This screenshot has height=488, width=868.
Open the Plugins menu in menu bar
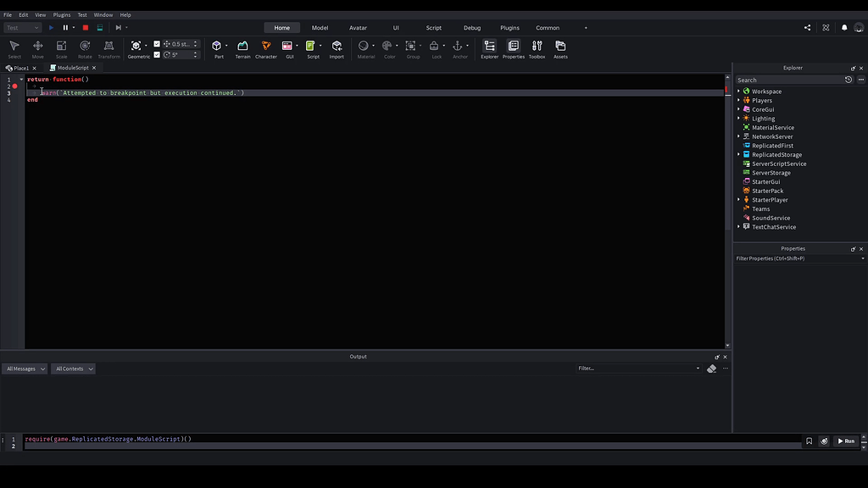click(61, 15)
